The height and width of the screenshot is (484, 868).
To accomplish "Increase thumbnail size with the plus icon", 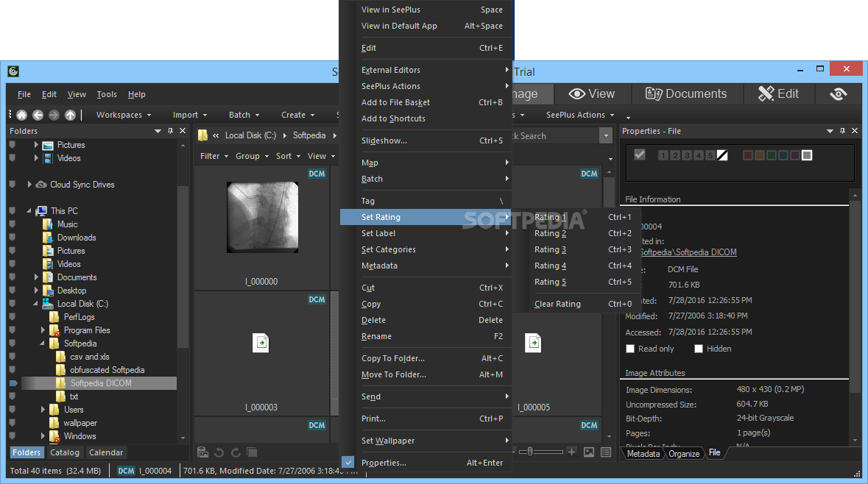I will tap(572, 452).
